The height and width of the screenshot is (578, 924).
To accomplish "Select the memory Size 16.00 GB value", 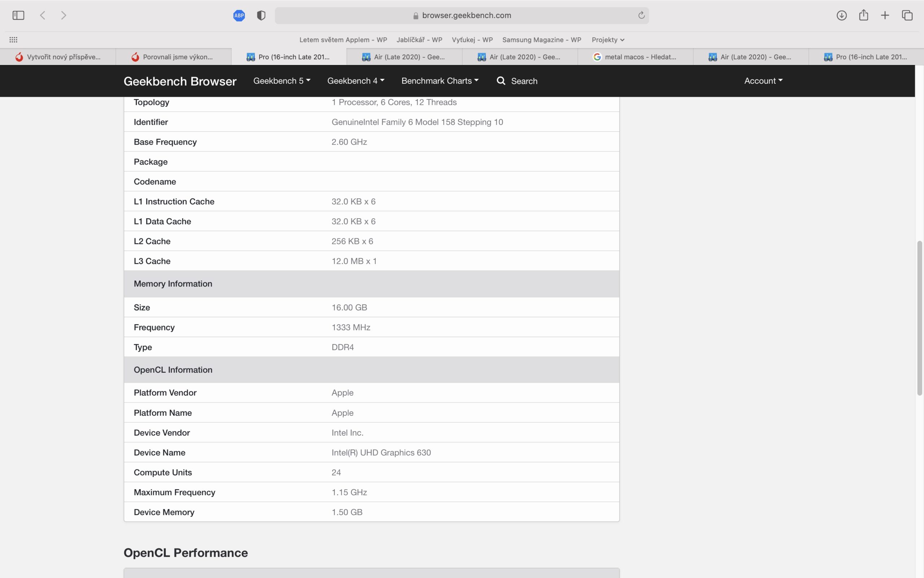I will pos(349,307).
